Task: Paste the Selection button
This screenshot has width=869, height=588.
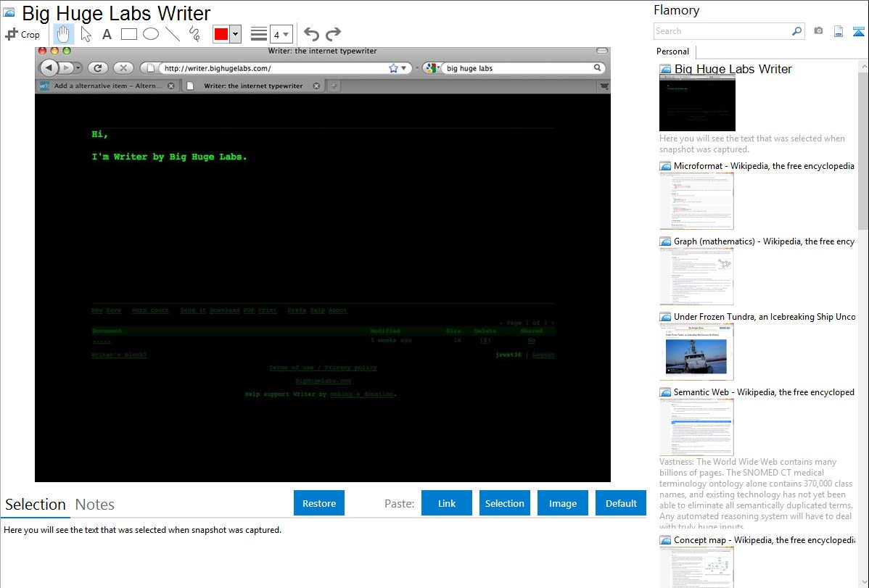Action: tap(504, 503)
